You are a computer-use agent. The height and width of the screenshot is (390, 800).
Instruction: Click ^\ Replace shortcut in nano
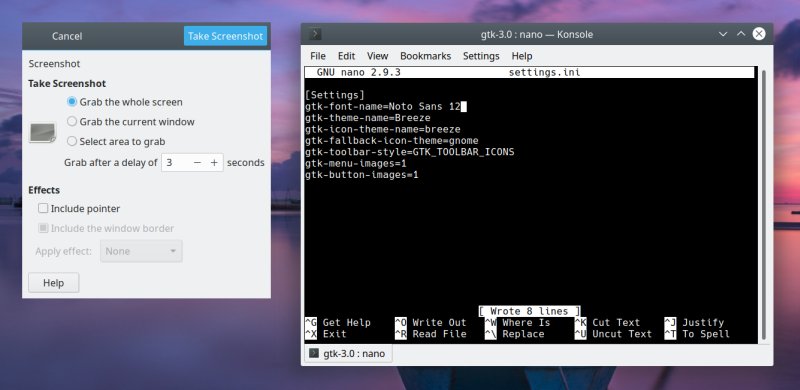[x=514, y=334]
